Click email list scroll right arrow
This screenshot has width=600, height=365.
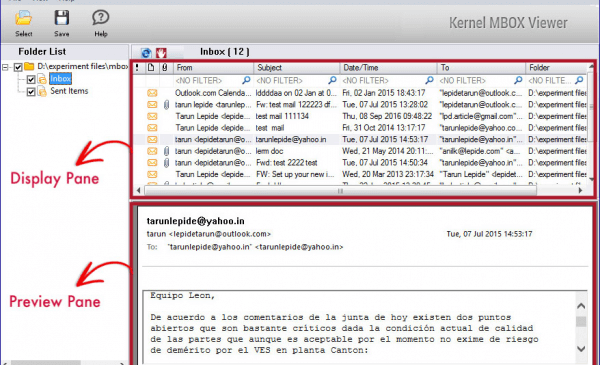[580, 191]
